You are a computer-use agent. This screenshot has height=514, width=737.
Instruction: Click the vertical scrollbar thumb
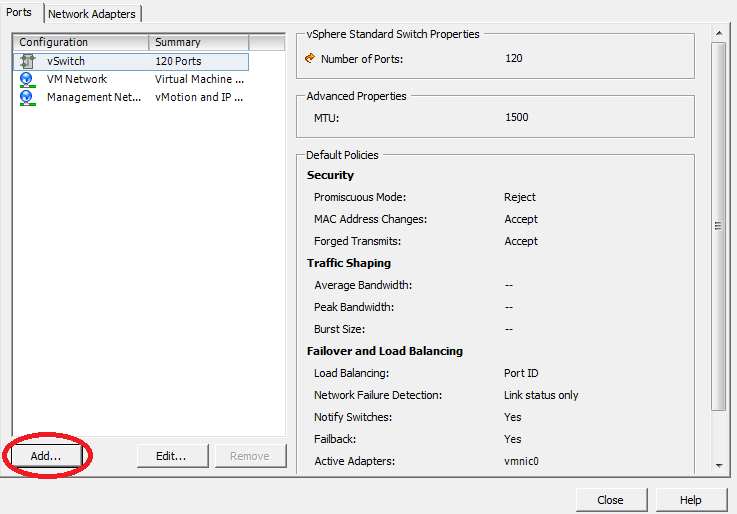point(719,226)
